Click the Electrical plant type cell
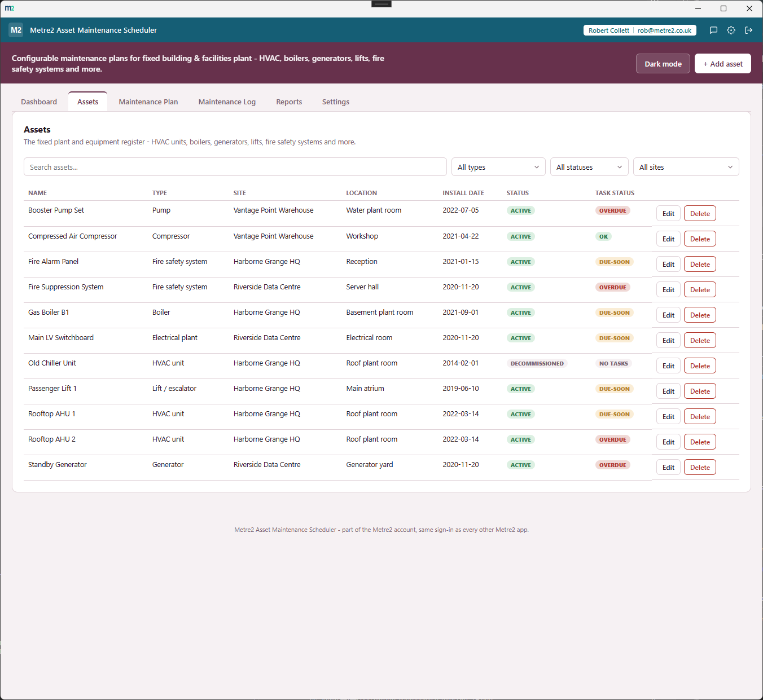763x700 pixels. click(x=175, y=338)
